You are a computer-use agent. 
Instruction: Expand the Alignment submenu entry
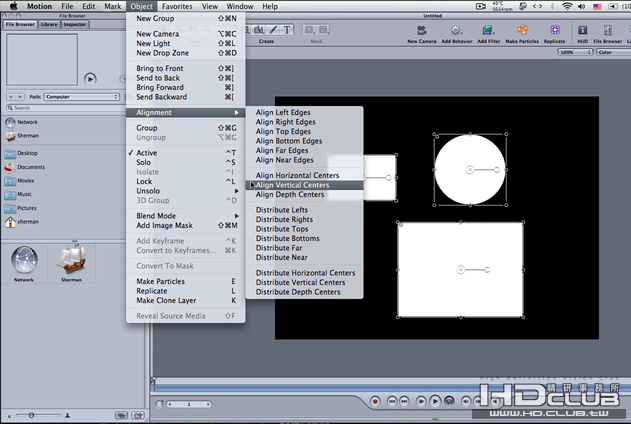186,113
